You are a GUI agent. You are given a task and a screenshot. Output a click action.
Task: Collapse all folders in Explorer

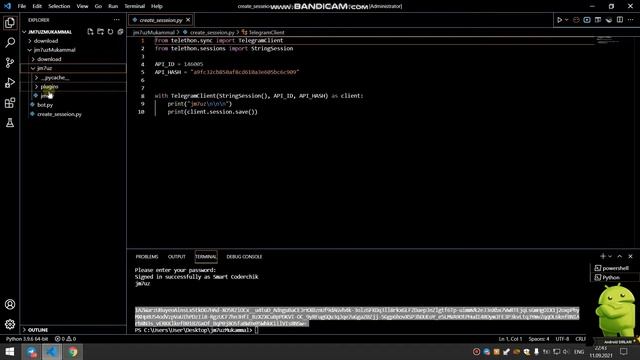(x=120, y=32)
